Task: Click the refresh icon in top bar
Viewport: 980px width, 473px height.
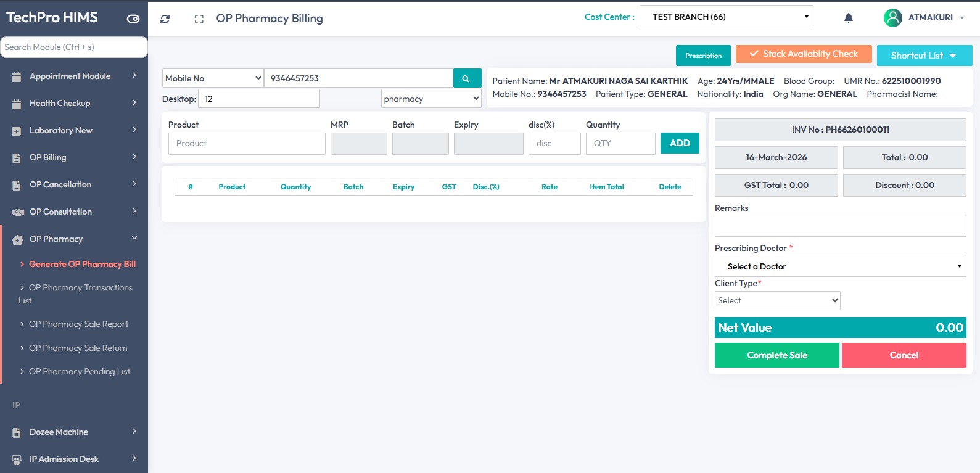Action: click(165, 19)
